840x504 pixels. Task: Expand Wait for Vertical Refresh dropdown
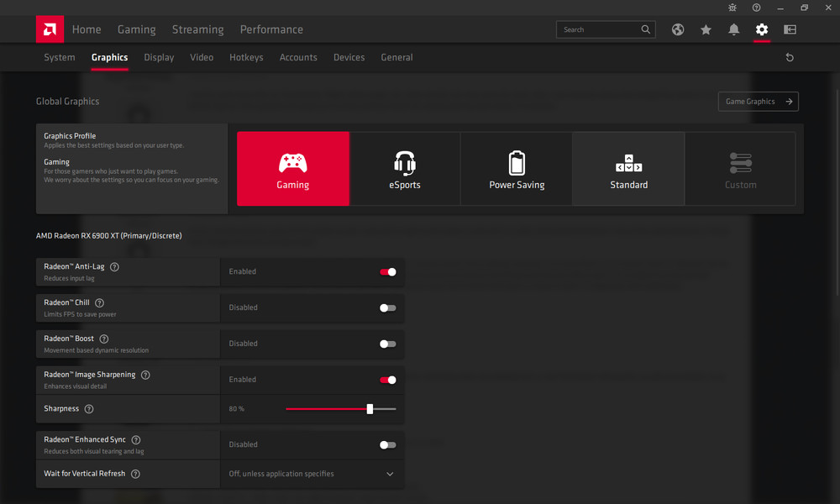pos(390,474)
